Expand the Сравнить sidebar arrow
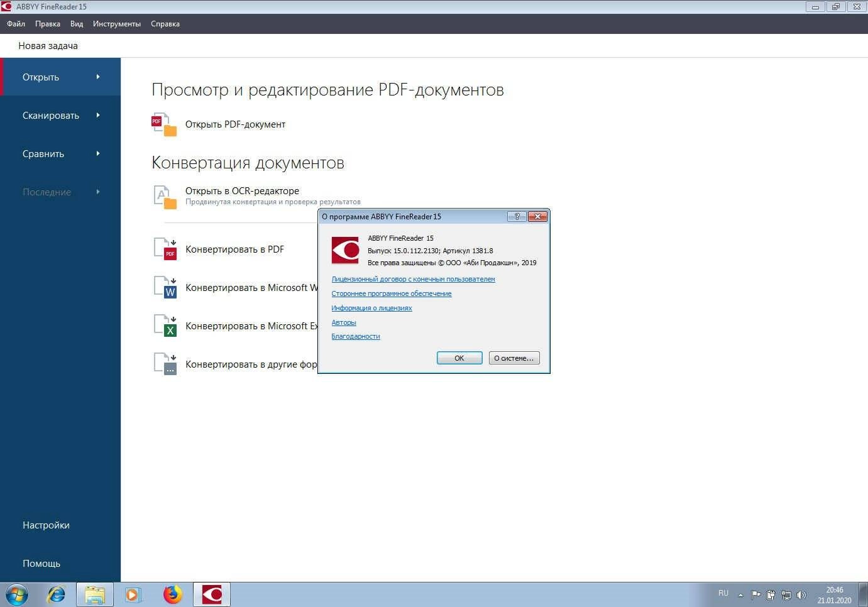The height and width of the screenshot is (607, 868). [x=98, y=153]
